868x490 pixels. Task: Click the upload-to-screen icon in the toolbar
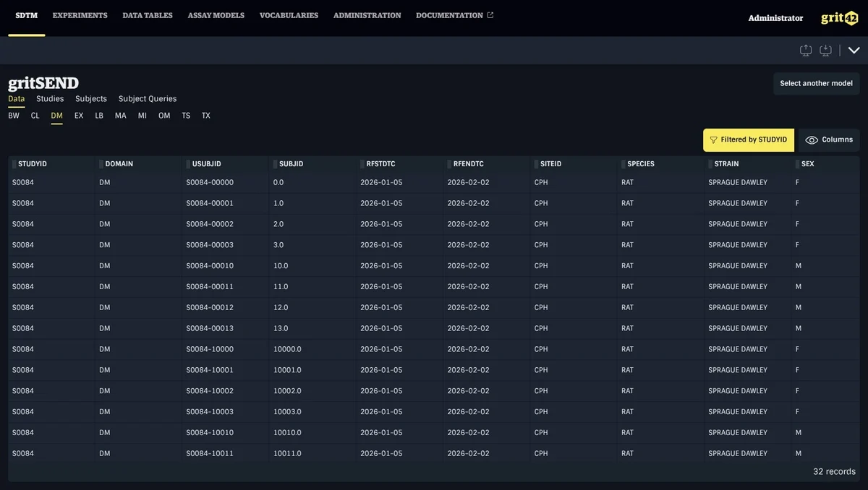[x=806, y=50]
